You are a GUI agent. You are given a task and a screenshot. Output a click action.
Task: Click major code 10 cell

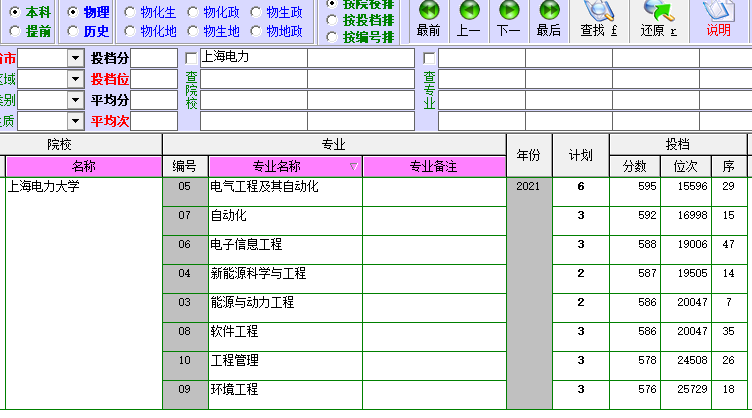(185, 366)
